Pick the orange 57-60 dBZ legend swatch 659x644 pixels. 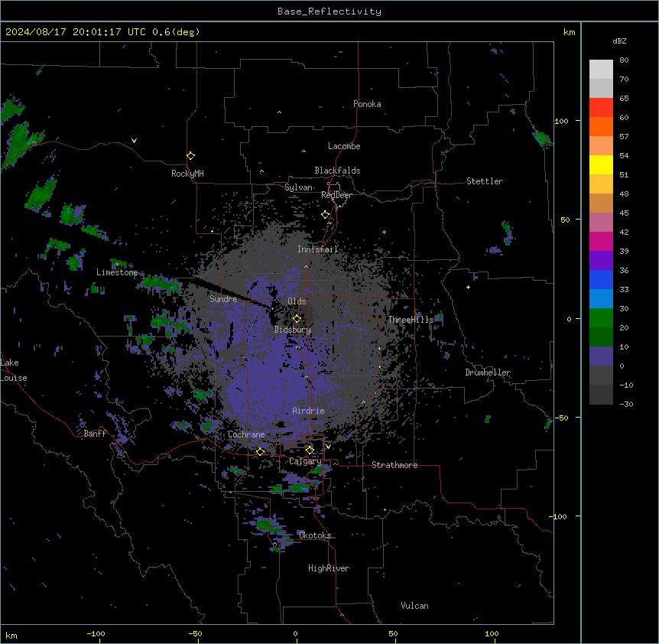601,126
